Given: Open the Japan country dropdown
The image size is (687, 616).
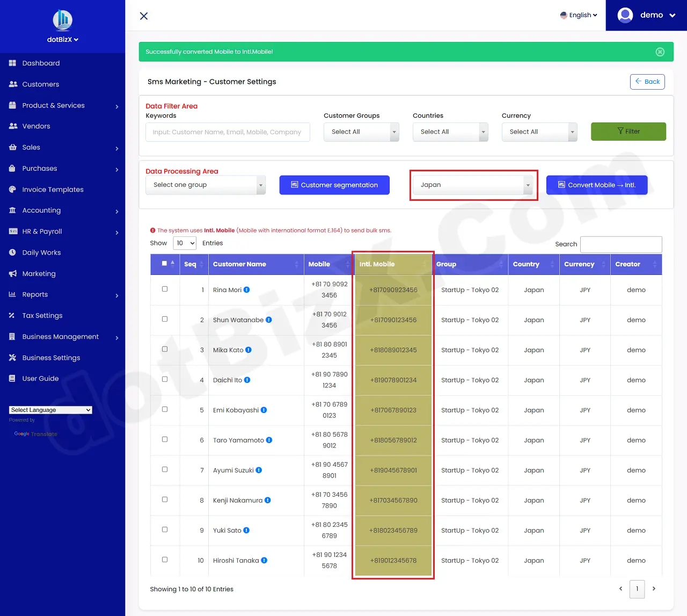Looking at the screenshot, I should pos(473,185).
